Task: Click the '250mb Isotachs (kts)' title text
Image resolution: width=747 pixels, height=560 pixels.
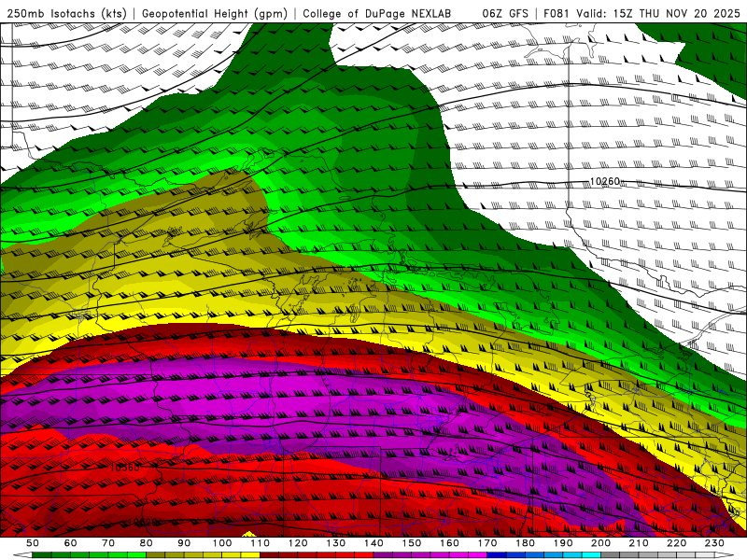Action: tap(66, 13)
